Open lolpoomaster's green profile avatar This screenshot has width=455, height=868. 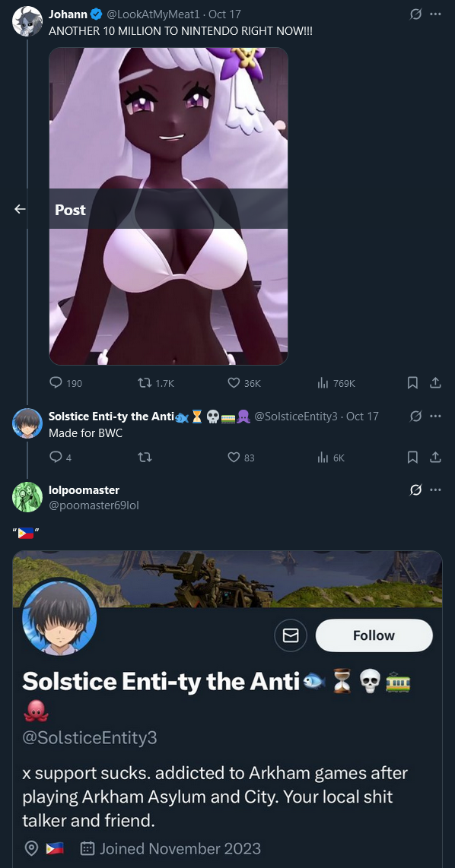click(x=27, y=496)
